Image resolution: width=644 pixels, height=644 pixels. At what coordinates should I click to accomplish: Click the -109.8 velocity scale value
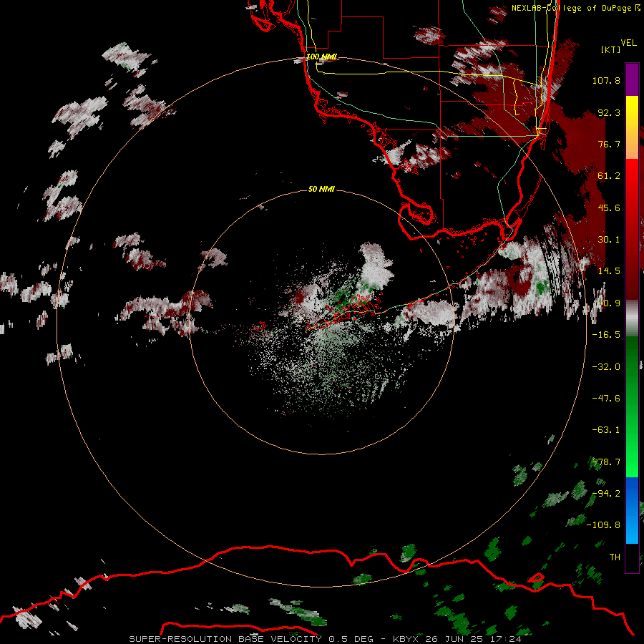tap(603, 525)
